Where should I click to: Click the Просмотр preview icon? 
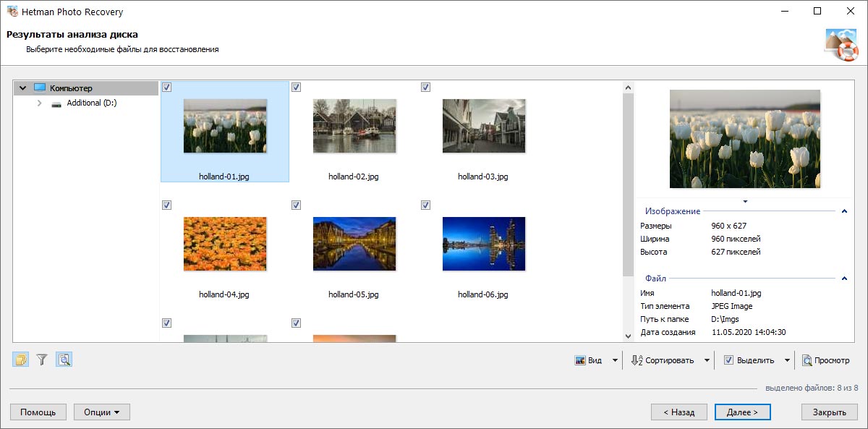[x=807, y=360]
